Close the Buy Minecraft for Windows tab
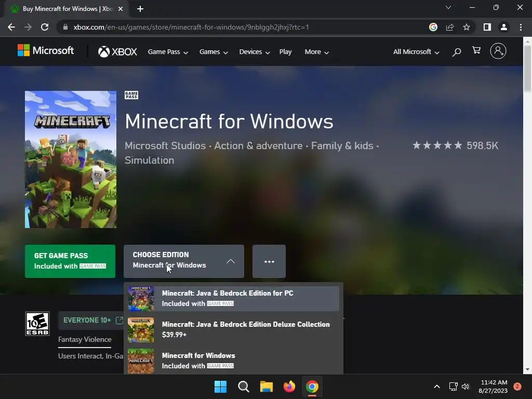Screen dimensions: 532x399 (121, 9)
